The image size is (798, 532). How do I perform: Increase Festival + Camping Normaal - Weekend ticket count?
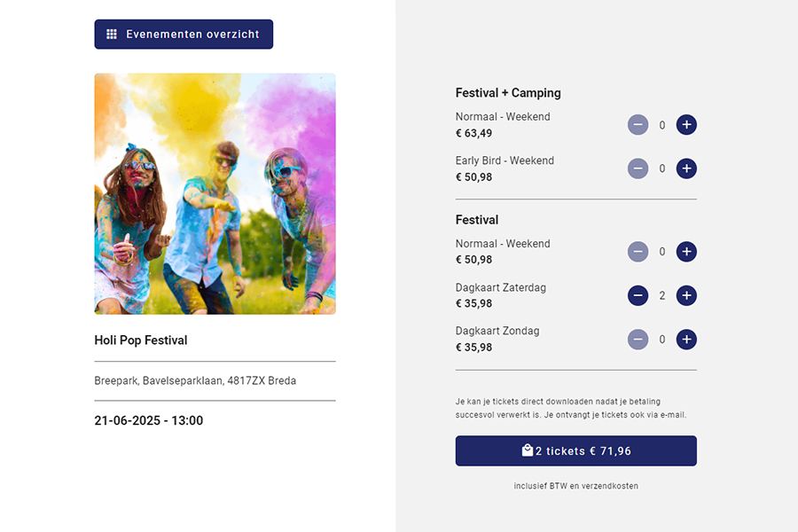click(x=686, y=125)
